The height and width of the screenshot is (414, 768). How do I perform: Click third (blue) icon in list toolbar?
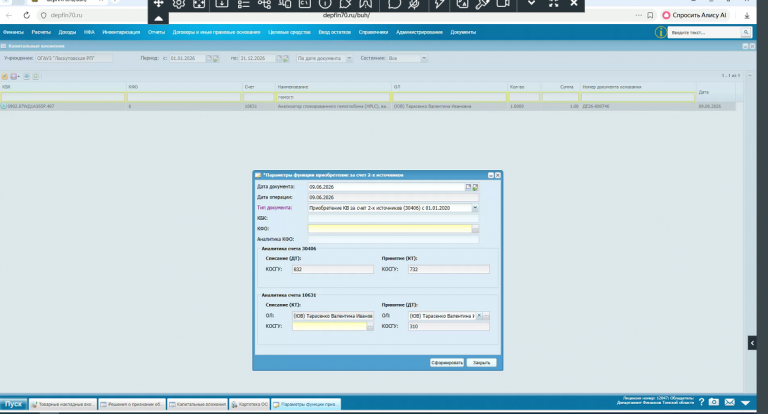point(27,76)
